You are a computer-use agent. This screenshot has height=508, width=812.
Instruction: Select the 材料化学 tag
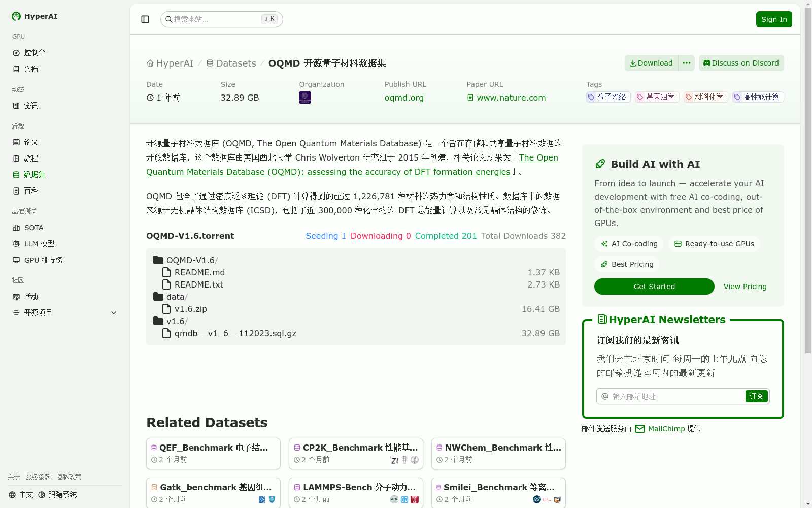tap(705, 97)
